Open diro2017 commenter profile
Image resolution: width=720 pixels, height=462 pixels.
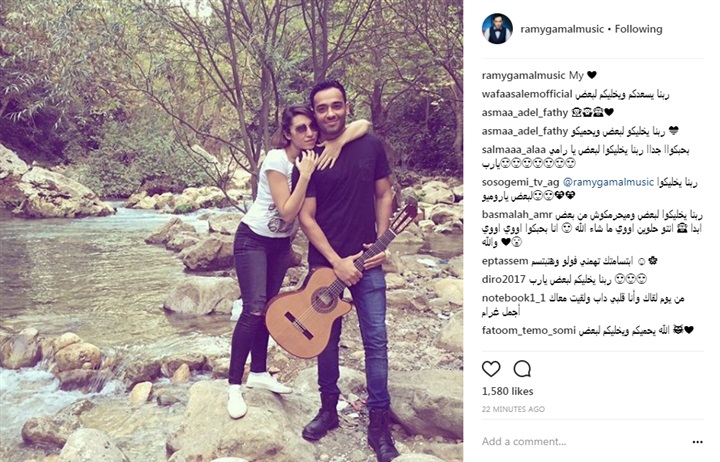point(503,279)
